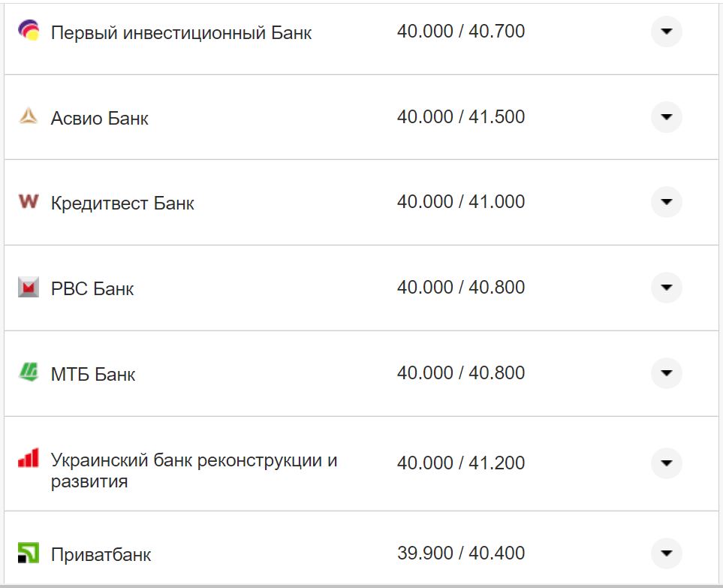The image size is (723, 588).
Task: Click the green МТБ Банк logo
Action: point(29,372)
